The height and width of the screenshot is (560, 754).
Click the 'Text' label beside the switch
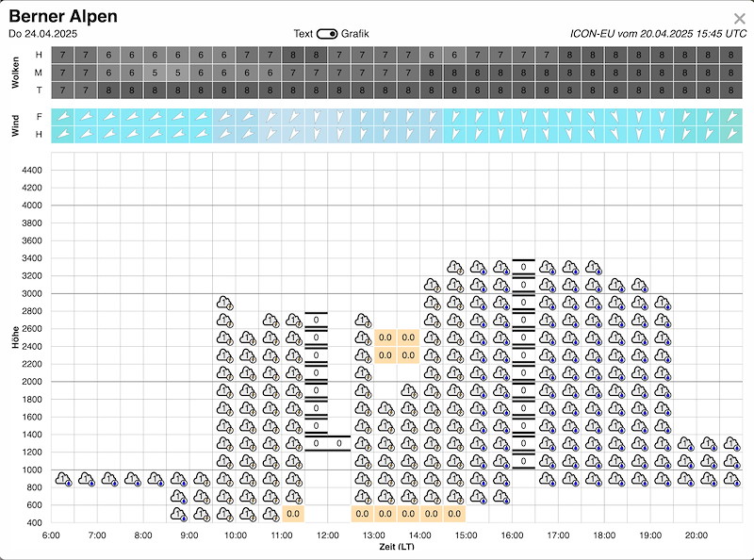point(303,33)
